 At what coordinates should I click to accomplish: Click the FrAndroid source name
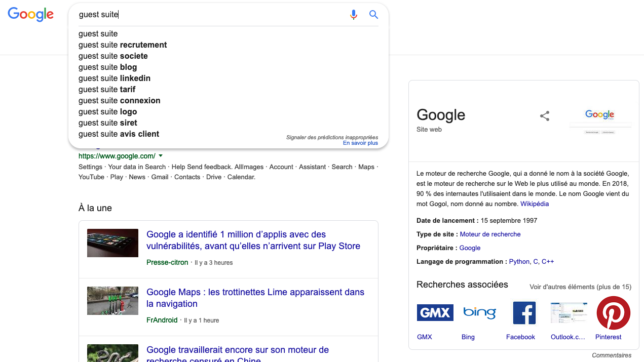(162, 320)
